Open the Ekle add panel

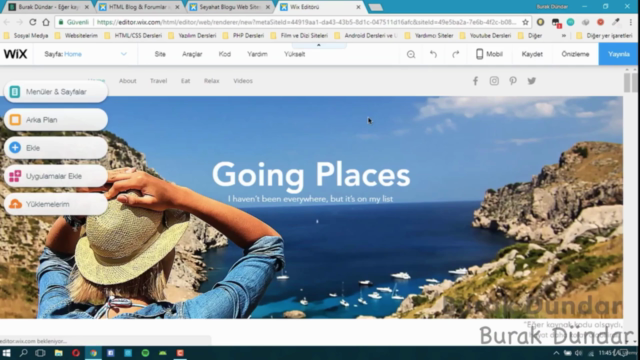56,148
